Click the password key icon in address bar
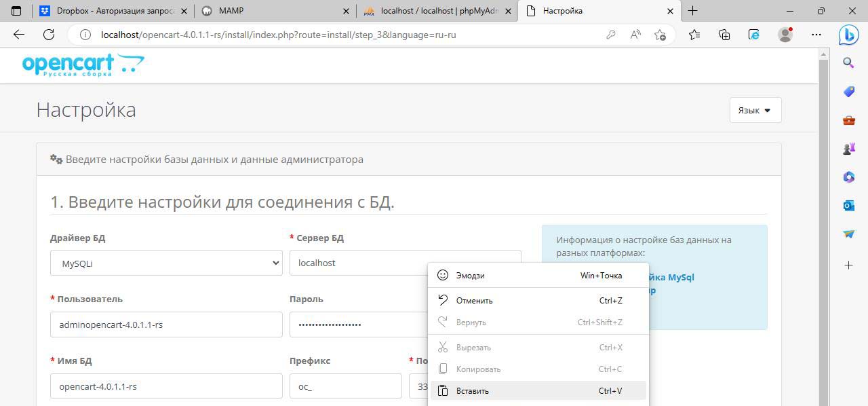 [x=611, y=35]
